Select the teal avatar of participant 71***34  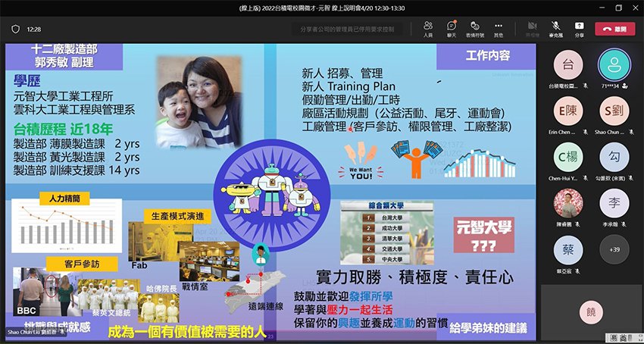(x=614, y=65)
